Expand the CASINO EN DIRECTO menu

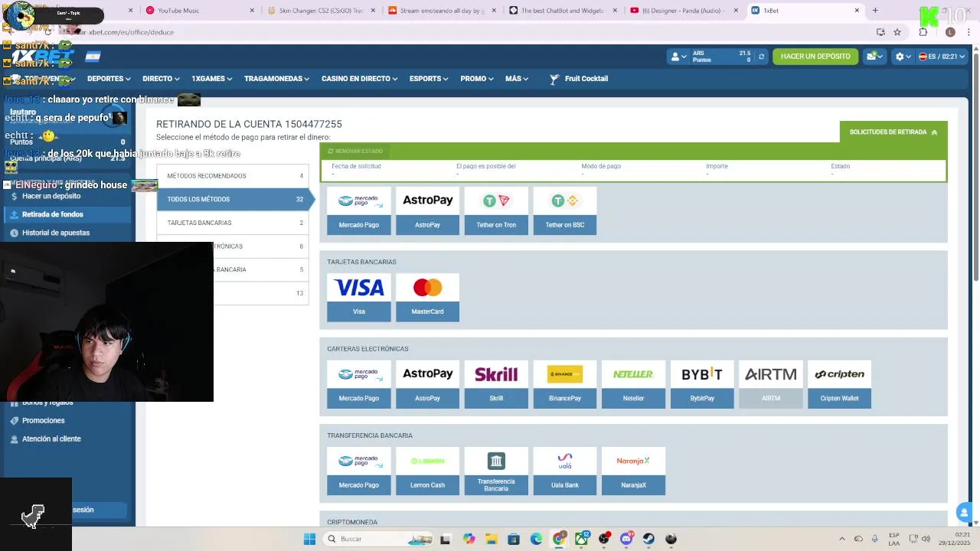(x=360, y=79)
